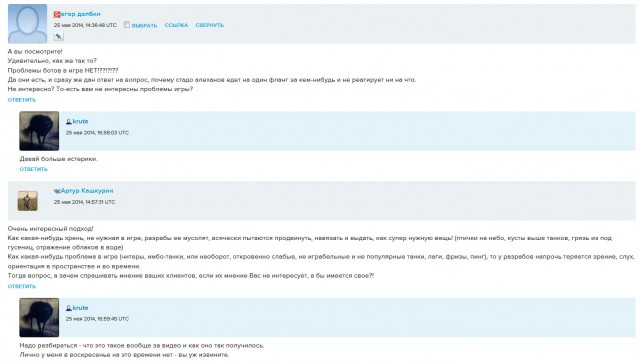The width and height of the screenshot is (640, 362).
Task: Open kruta's profile from the 16:58:03 comment
Action: pos(80,121)
